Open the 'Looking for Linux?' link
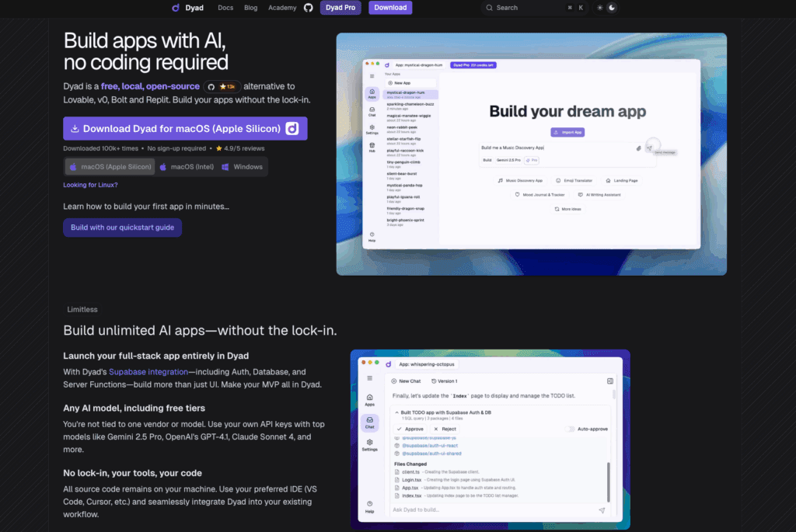The image size is (796, 532). (x=90, y=185)
